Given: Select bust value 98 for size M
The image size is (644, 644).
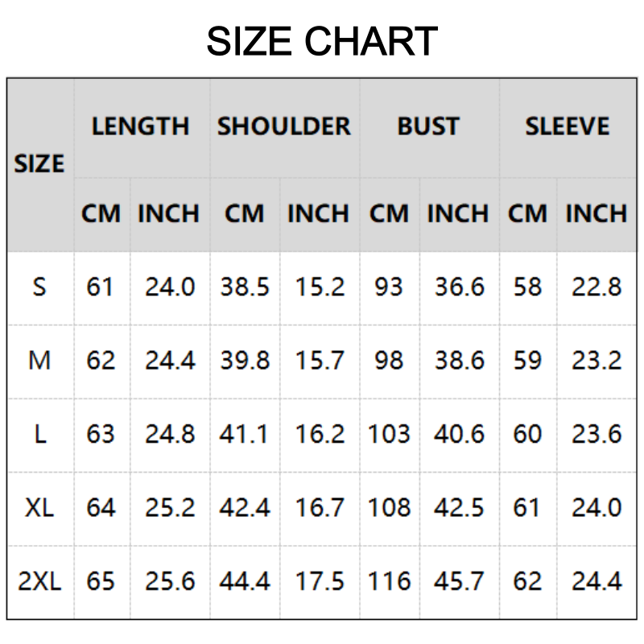Looking at the screenshot, I should (x=389, y=361).
